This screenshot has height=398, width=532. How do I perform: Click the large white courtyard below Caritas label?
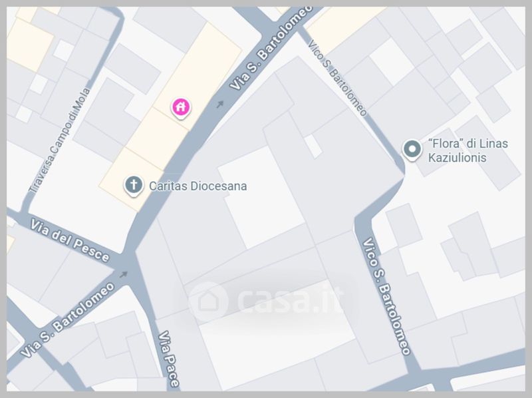pos(261,198)
